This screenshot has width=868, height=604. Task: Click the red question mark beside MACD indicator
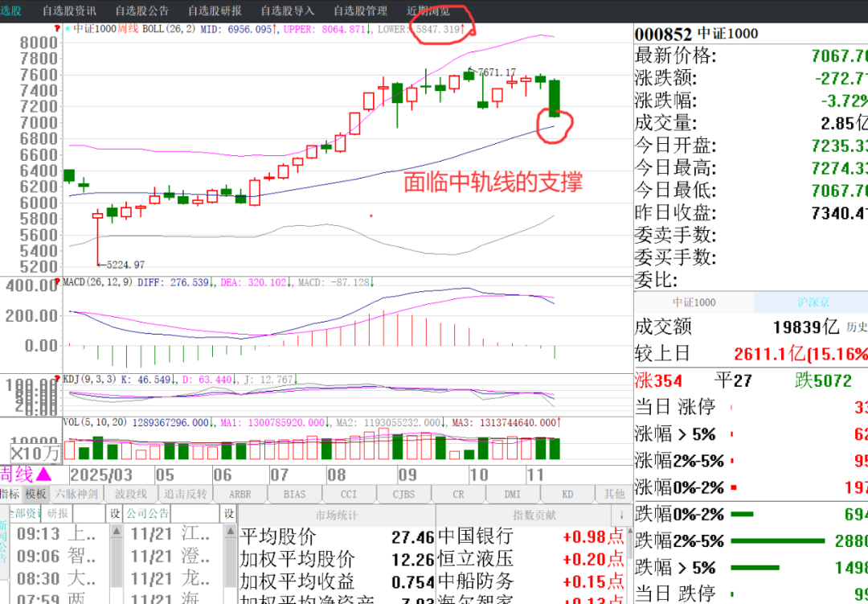[x=57, y=282]
